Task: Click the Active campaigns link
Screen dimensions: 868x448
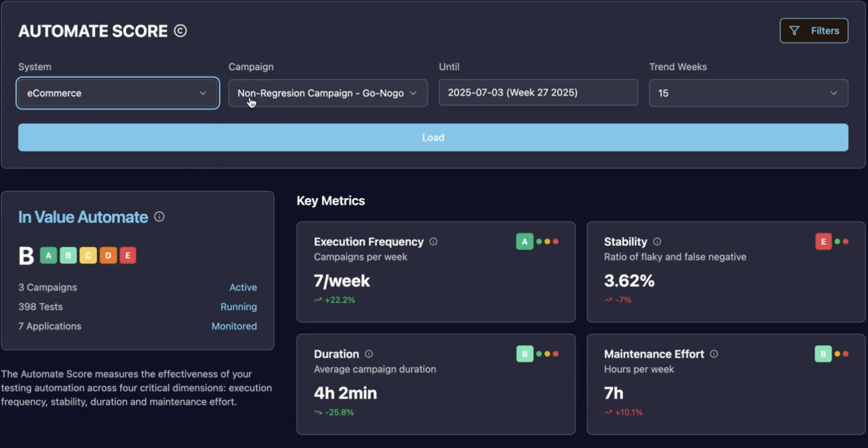Action: click(x=243, y=287)
